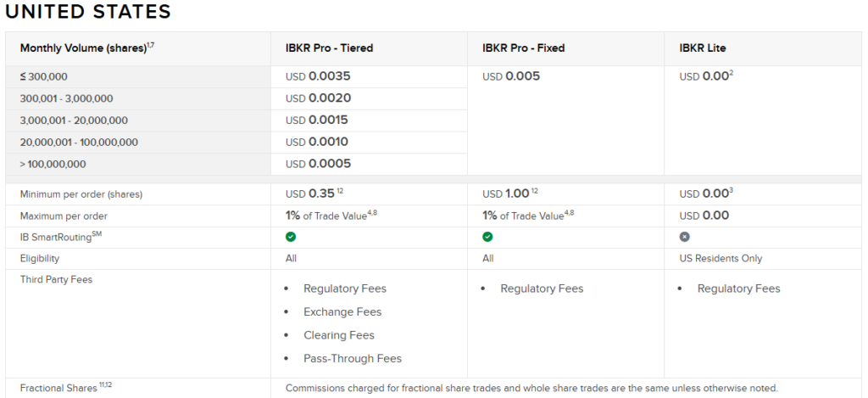Click the Third Party Fees row label

(x=56, y=279)
